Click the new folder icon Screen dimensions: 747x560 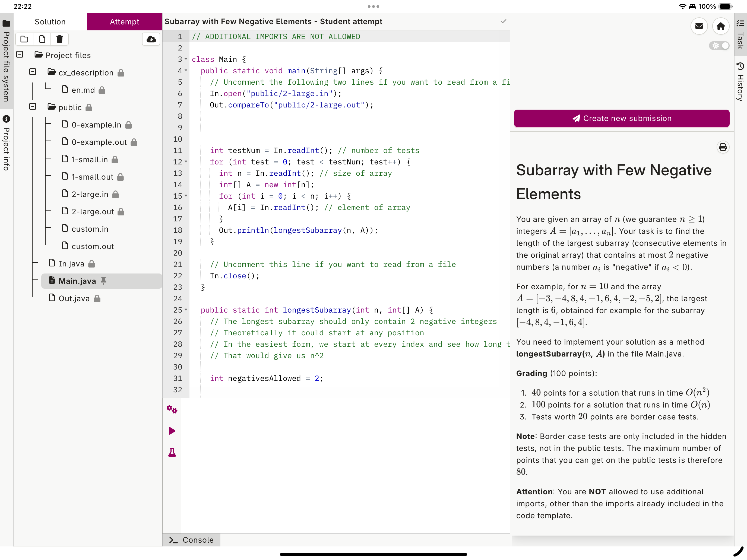24,39
